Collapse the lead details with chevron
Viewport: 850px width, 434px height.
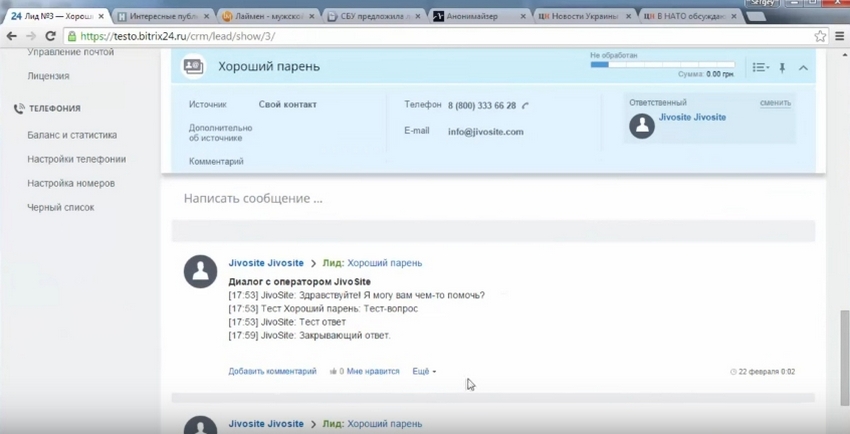[803, 68]
